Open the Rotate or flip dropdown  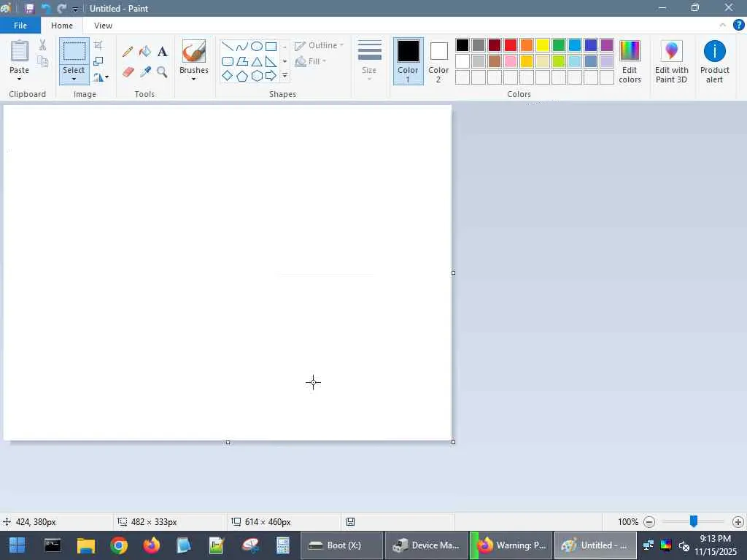[x=101, y=77]
